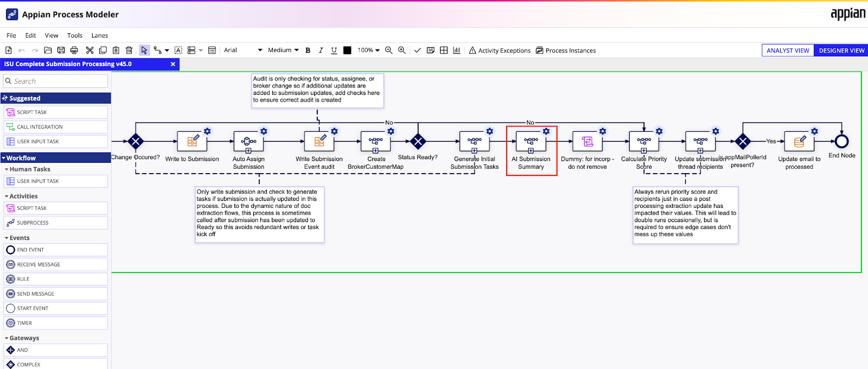Click the Cut scissors icon
Viewport: 868px width, 369px height.
90,50
